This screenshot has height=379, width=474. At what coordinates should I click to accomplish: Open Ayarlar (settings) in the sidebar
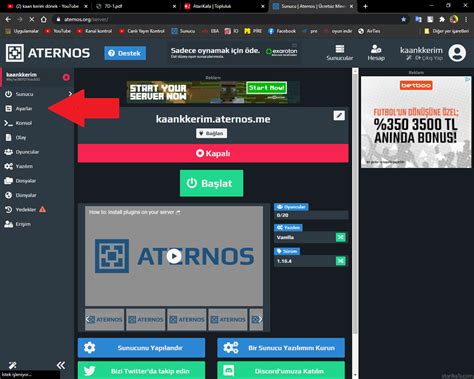tap(19, 109)
